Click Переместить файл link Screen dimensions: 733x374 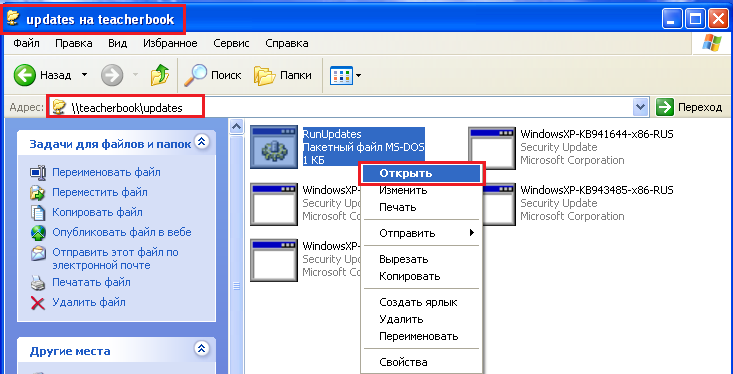(x=100, y=192)
